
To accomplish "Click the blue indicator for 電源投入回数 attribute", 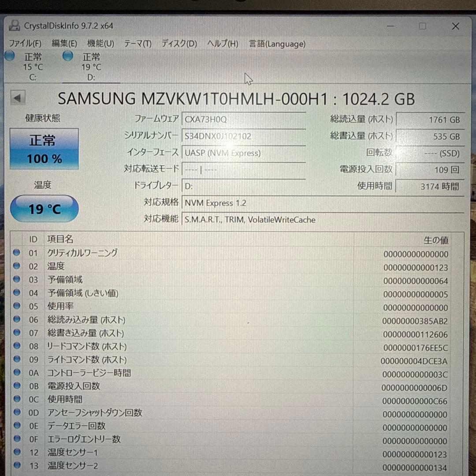I will pos(16,385).
